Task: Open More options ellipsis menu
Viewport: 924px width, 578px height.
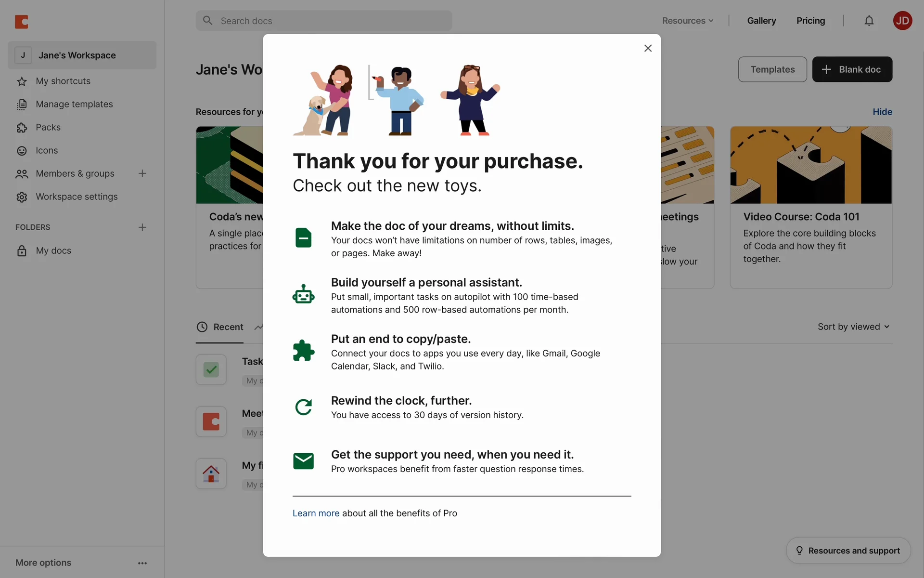Action: 142,563
